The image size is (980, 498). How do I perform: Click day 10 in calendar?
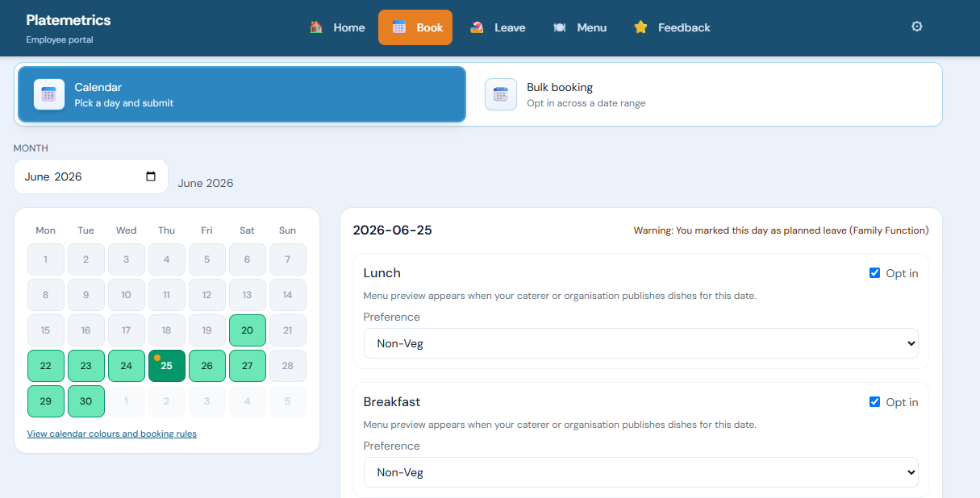pyautogui.click(x=127, y=295)
